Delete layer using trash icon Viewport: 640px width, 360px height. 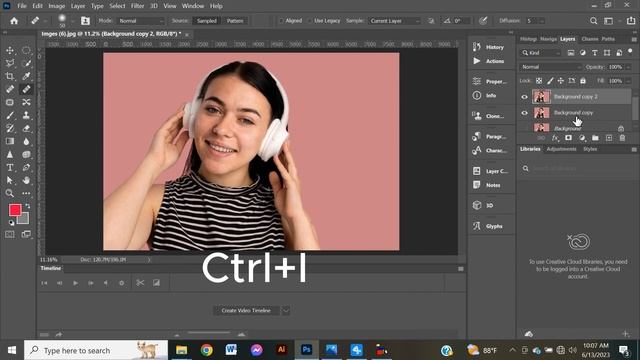coord(622,138)
